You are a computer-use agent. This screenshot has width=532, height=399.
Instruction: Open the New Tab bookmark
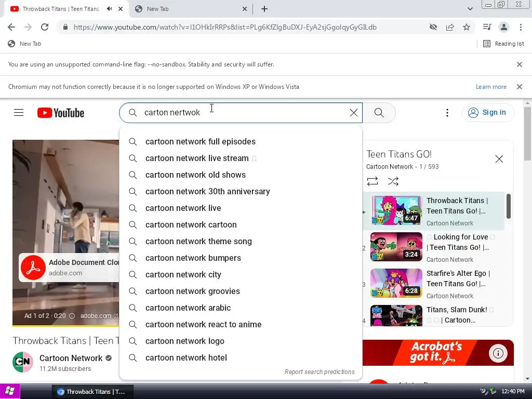pos(24,44)
